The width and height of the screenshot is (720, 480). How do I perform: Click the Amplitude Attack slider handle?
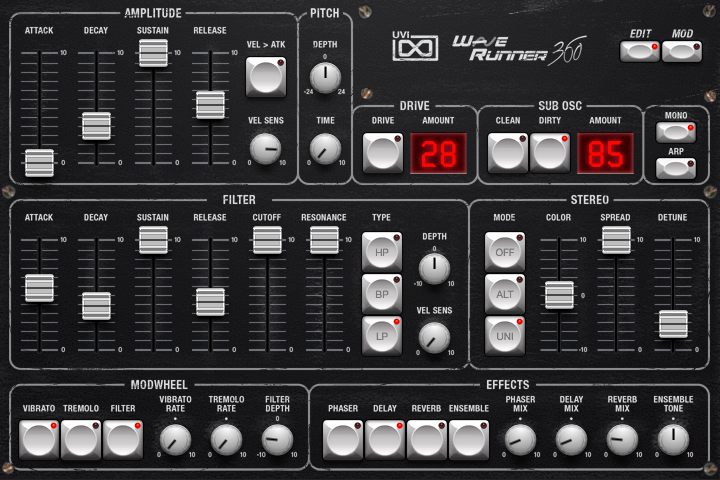pyautogui.click(x=39, y=163)
